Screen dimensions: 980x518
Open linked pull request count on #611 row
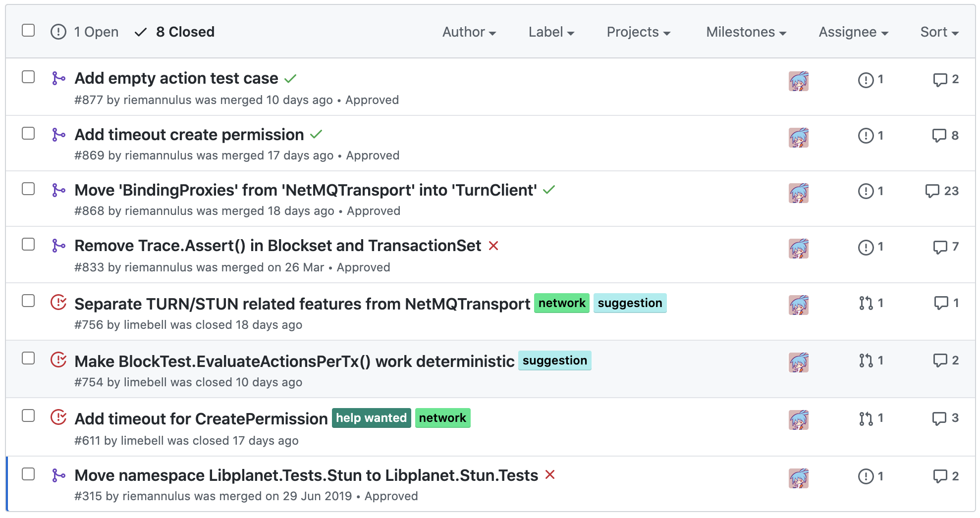pyautogui.click(x=871, y=418)
